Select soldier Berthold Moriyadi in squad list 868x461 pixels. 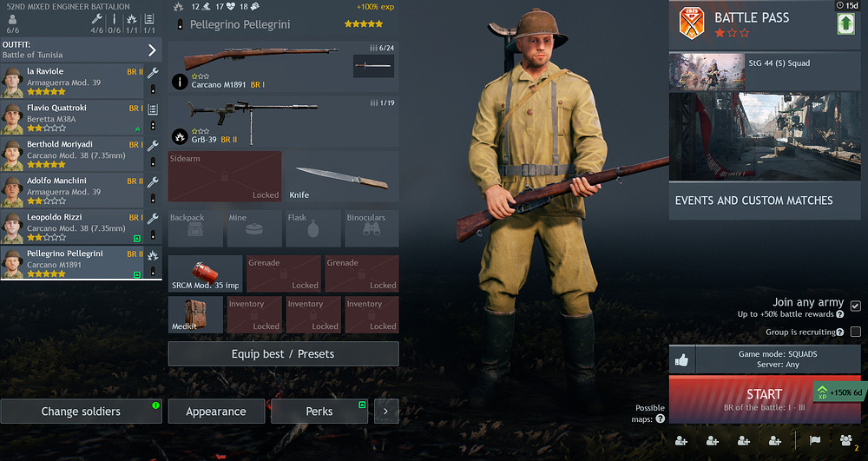pyautogui.click(x=73, y=155)
